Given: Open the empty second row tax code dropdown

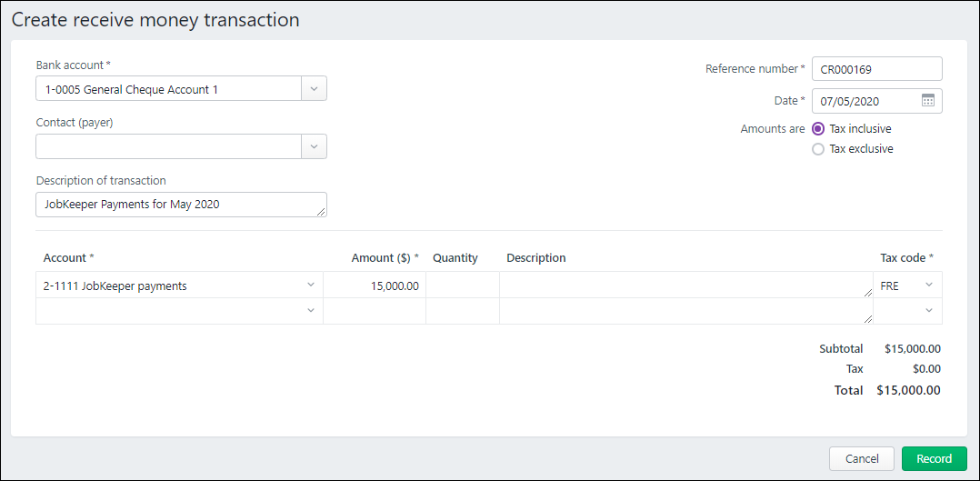Looking at the screenshot, I should click(x=928, y=311).
